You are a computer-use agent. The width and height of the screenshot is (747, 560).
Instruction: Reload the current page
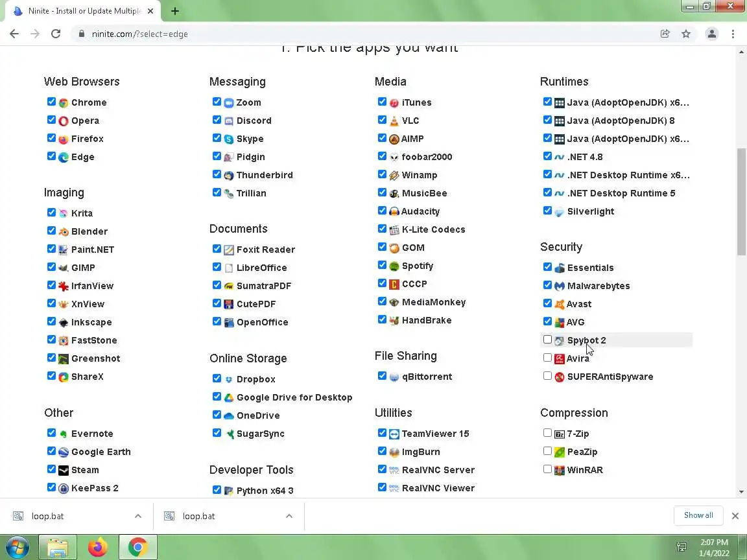56,34
